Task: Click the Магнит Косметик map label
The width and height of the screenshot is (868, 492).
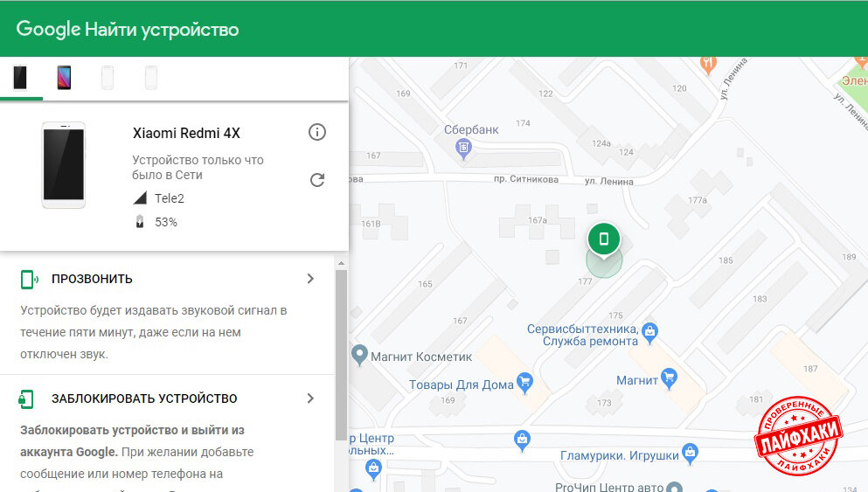Action: pyautogui.click(x=421, y=357)
